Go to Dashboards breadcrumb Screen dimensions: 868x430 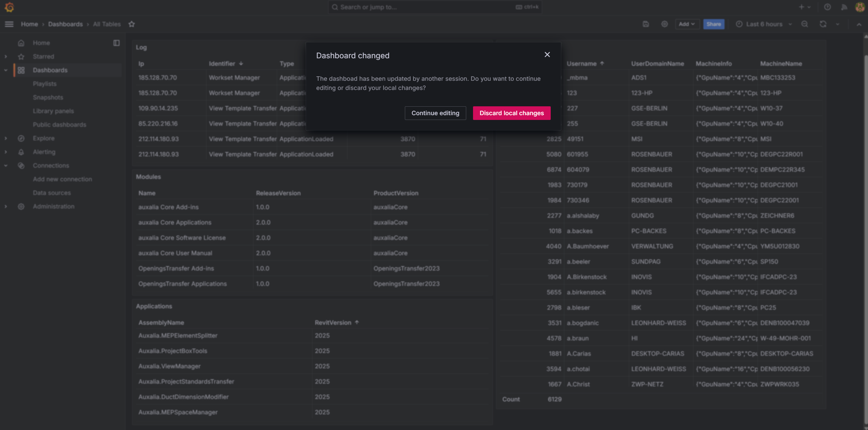pyautogui.click(x=65, y=24)
